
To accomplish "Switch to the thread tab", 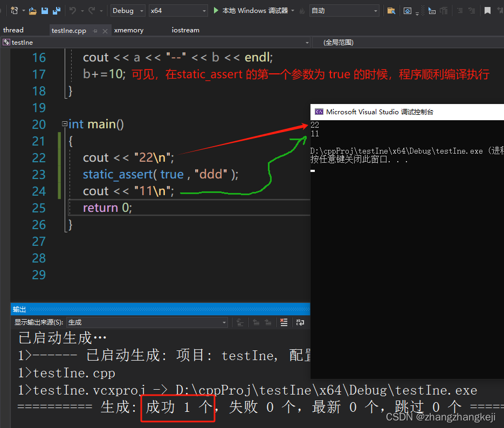I will tap(13, 30).
